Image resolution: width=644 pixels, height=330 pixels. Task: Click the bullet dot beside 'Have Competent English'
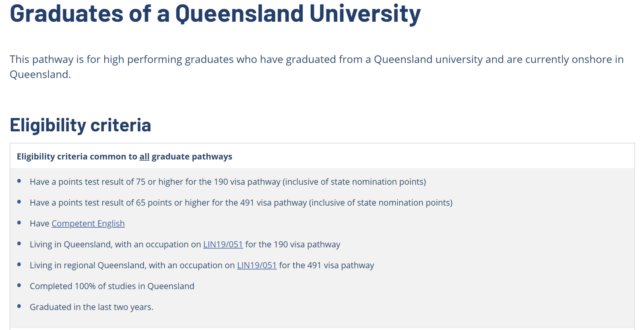[x=19, y=223]
